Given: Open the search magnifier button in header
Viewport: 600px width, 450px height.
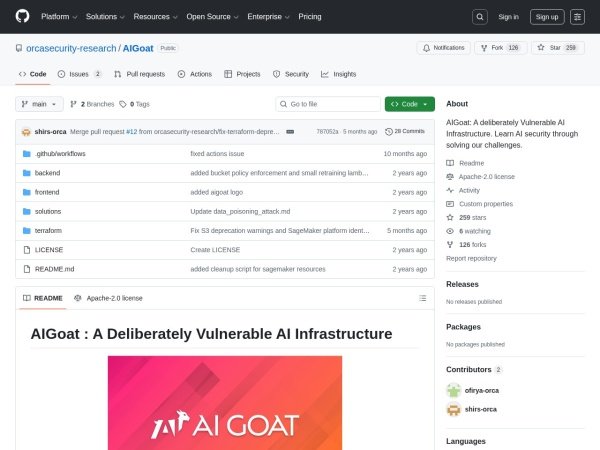Looking at the screenshot, I should coord(479,17).
